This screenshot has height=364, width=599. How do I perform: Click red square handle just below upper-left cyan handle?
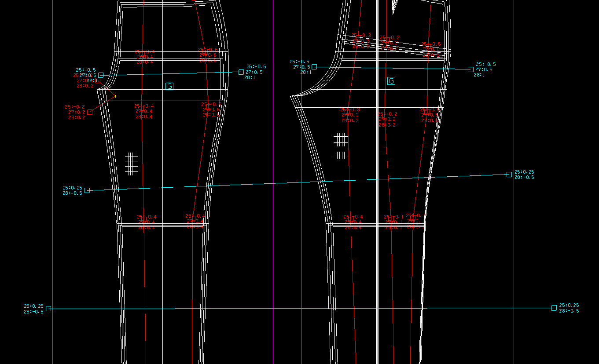(97, 81)
